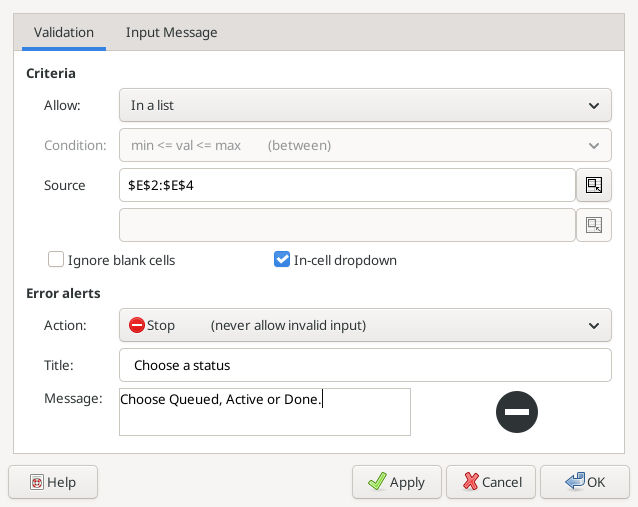Viewport: 638px width, 507px height.
Task: Click the Action: label
Action: 65,325
